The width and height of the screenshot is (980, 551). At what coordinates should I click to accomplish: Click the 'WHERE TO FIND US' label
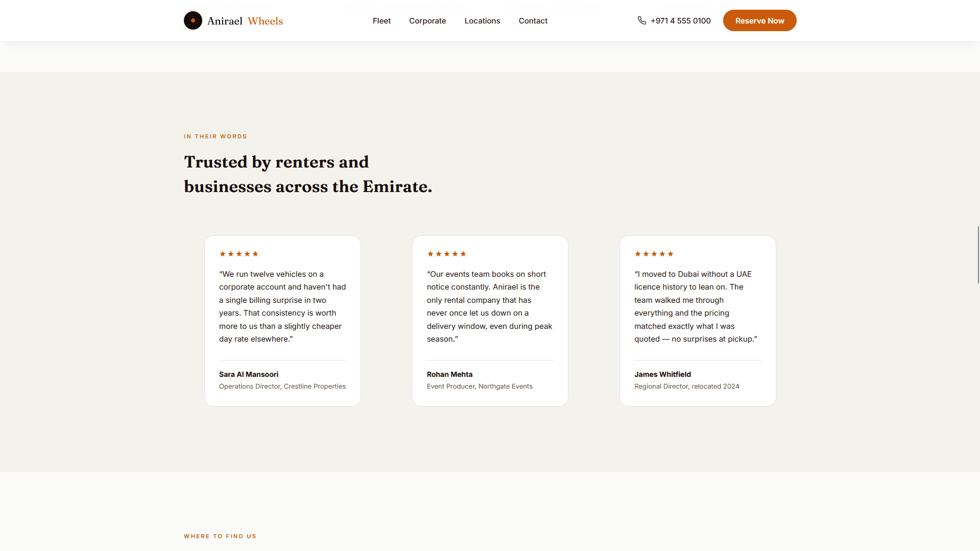pyautogui.click(x=220, y=536)
